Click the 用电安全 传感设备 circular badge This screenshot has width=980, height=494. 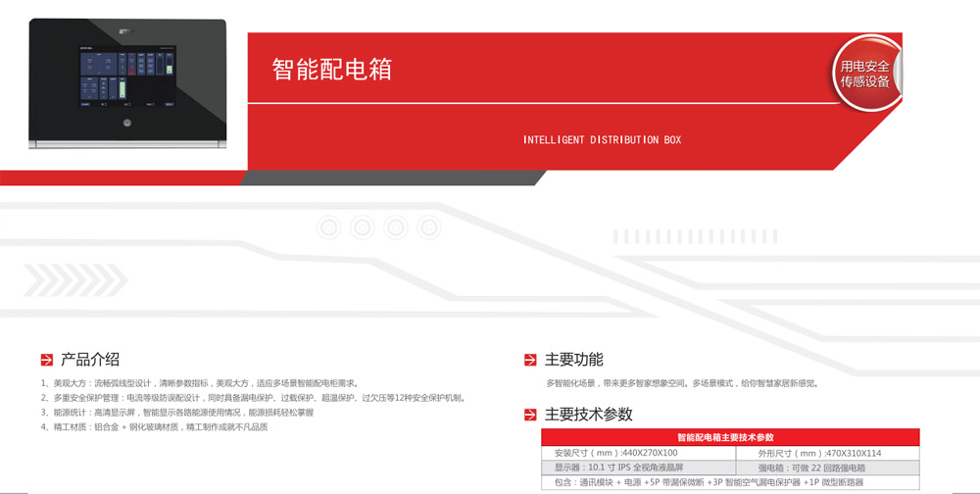[x=864, y=74]
